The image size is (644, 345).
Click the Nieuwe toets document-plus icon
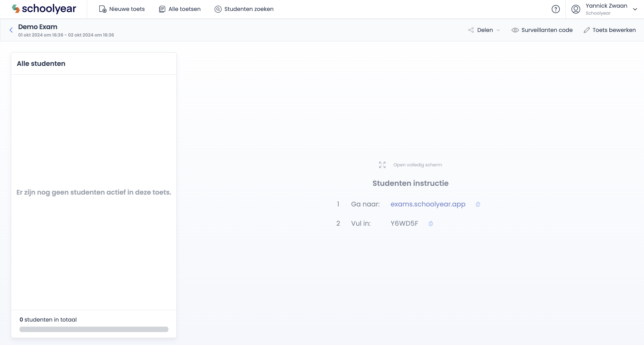[x=103, y=9]
